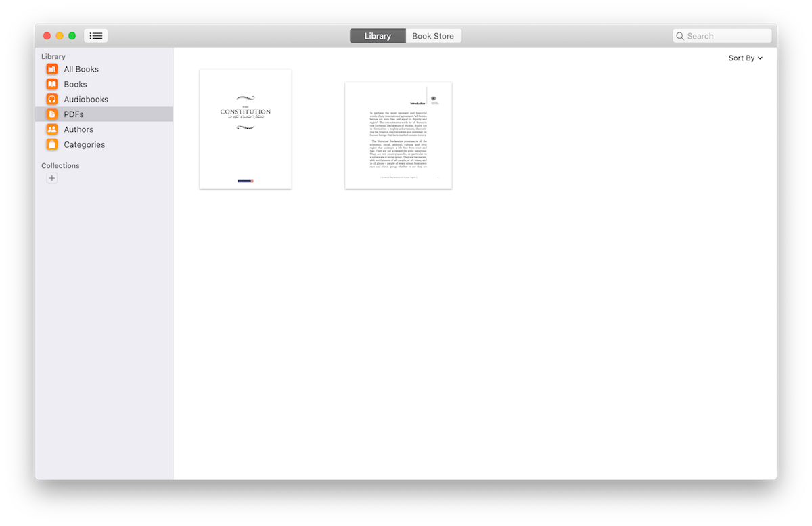Select the PDFs document icon

pos(52,114)
